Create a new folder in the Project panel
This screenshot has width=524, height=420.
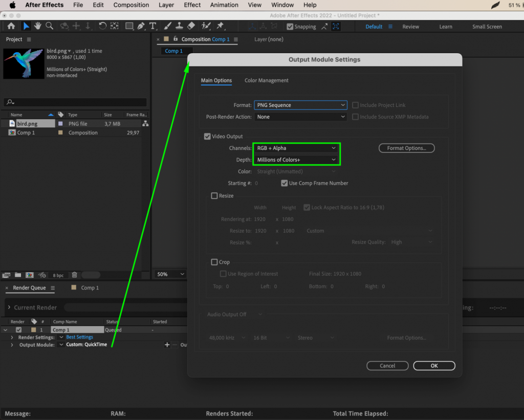[x=17, y=275]
